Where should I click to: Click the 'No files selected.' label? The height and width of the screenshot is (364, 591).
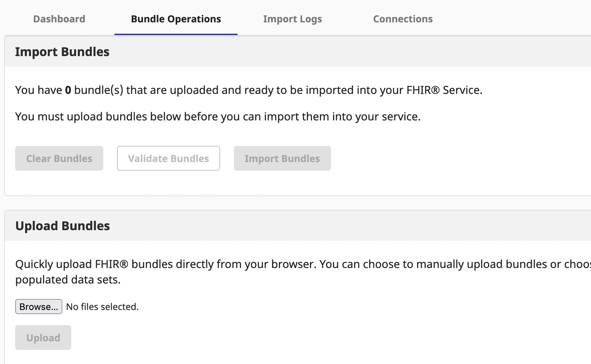click(102, 307)
